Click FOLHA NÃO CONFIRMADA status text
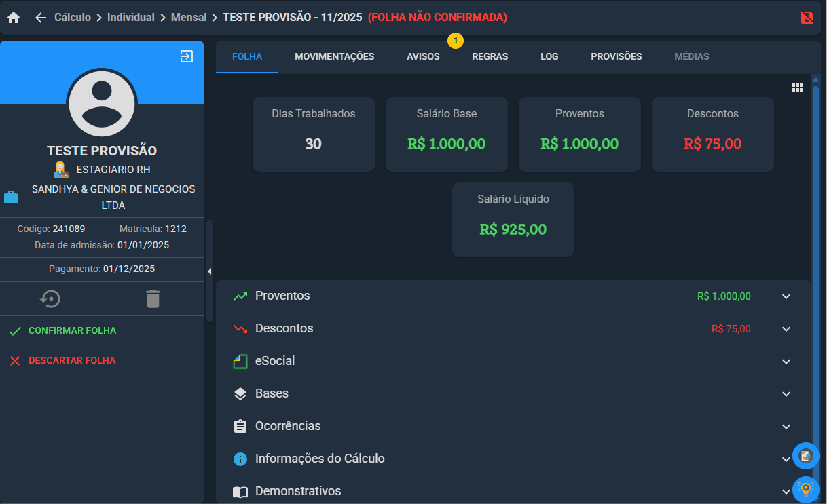 pos(437,18)
